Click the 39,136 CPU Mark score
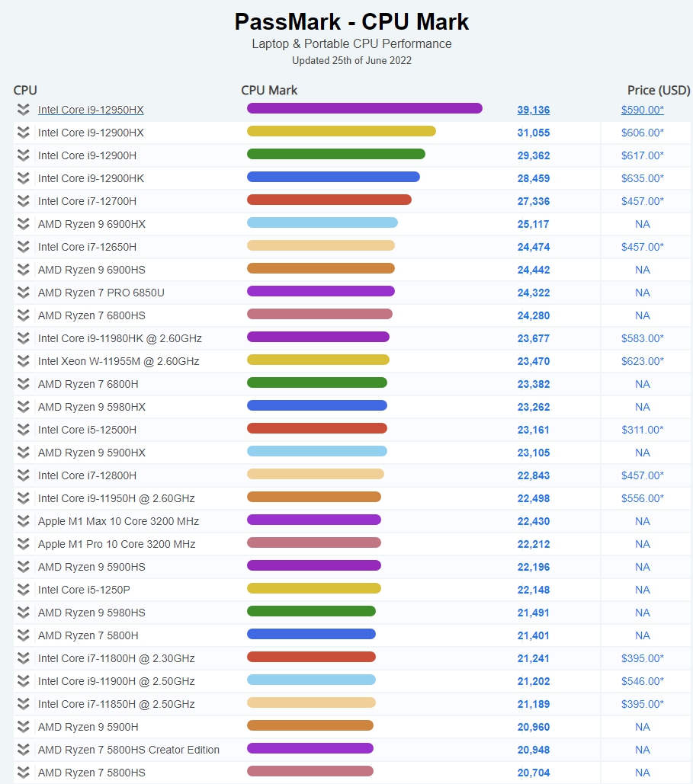The height and width of the screenshot is (784, 693). [534, 110]
